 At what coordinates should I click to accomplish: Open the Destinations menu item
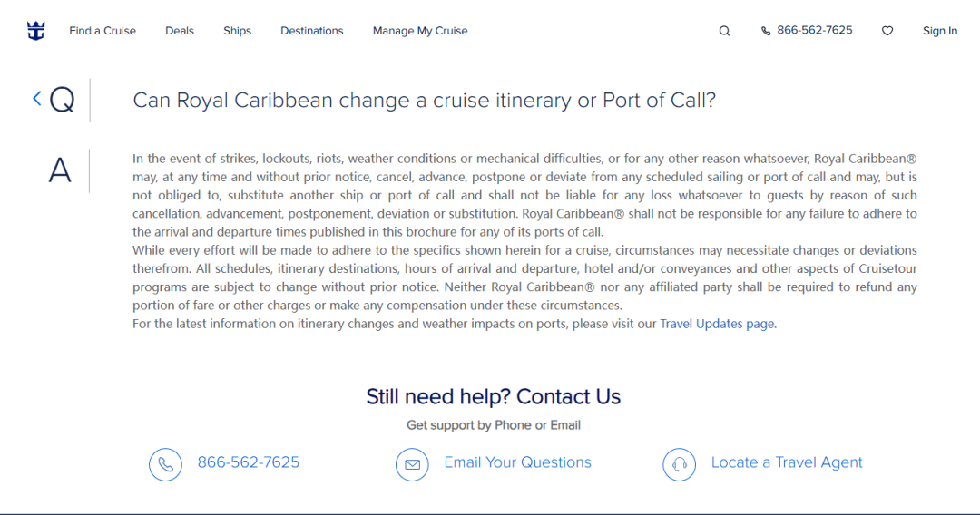pos(312,31)
